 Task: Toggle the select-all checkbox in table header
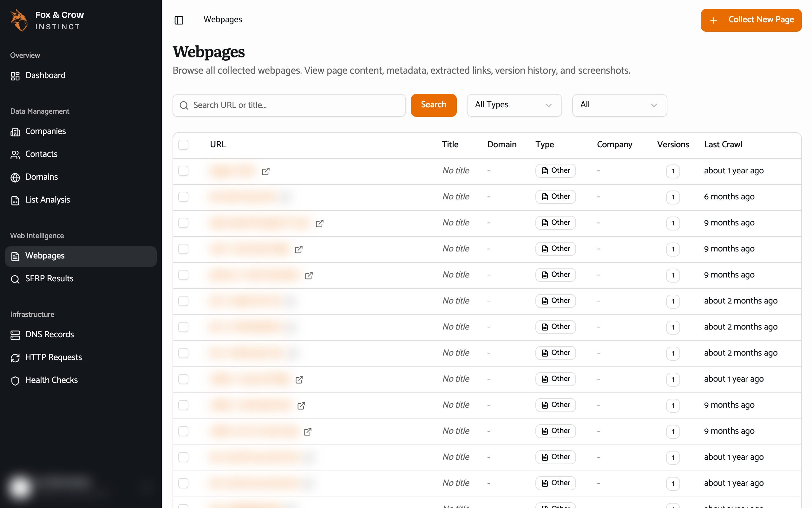point(183,145)
